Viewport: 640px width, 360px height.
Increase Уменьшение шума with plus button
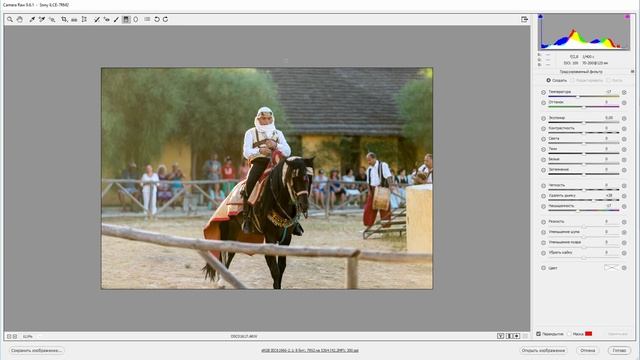tap(624, 232)
